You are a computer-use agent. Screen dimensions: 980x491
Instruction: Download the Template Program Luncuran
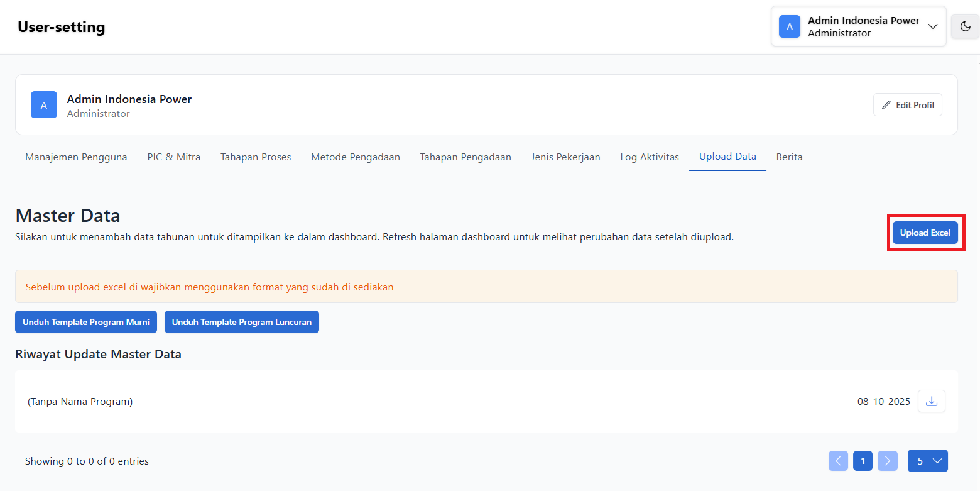click(242, 322)
